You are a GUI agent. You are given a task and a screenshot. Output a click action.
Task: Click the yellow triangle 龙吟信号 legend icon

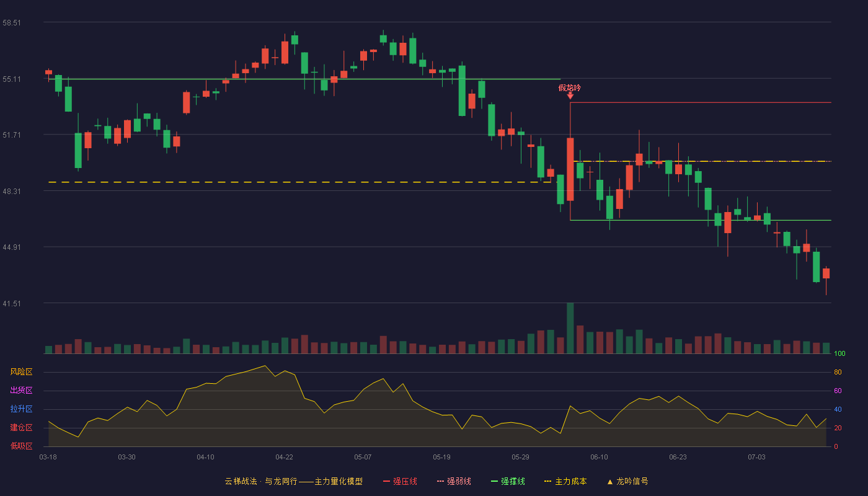[609, 481]
